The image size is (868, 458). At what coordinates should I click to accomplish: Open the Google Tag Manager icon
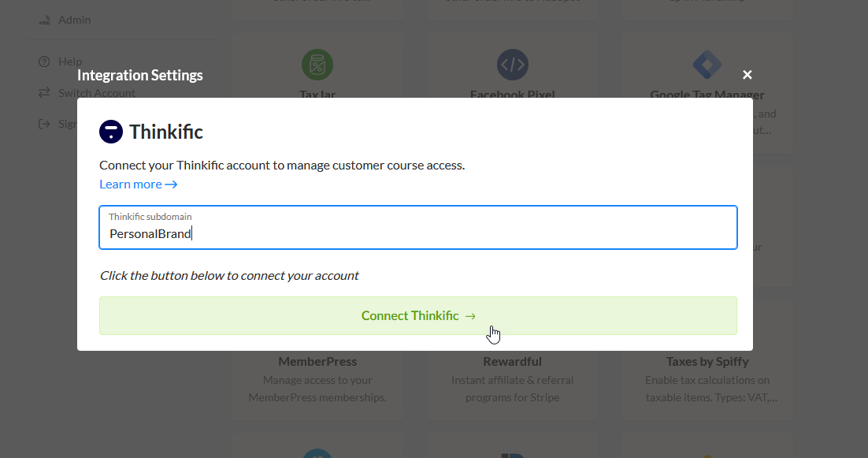[x=707, y=64]
